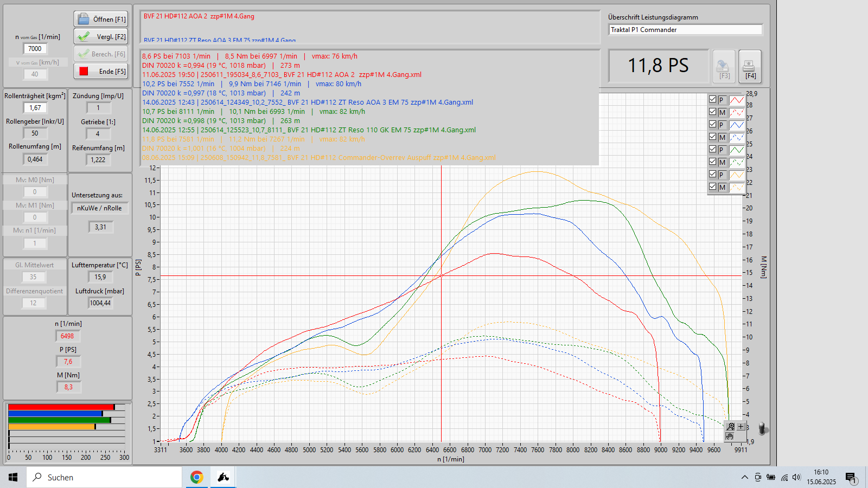The image size is (868, 488).
Task: Open Chrome from the taskbar
Action: point(196,477)
